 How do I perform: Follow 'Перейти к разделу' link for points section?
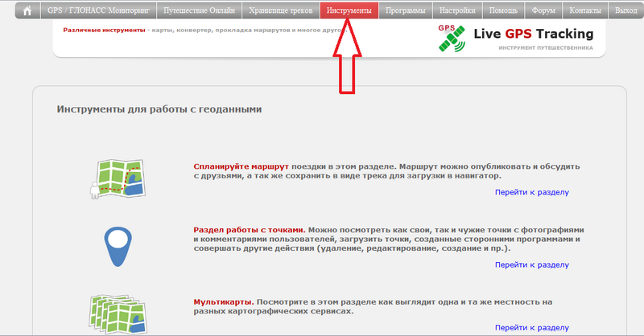pyautogui.click(x=531, y=264)
